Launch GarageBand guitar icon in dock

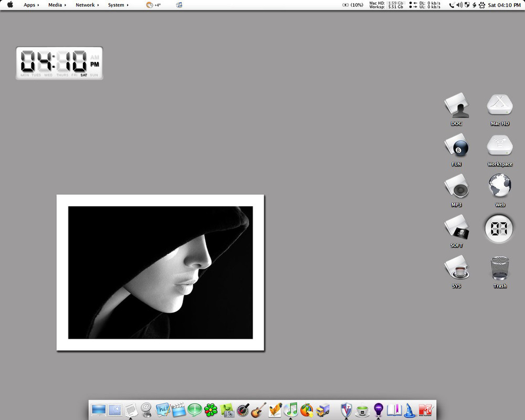(259, 409)
